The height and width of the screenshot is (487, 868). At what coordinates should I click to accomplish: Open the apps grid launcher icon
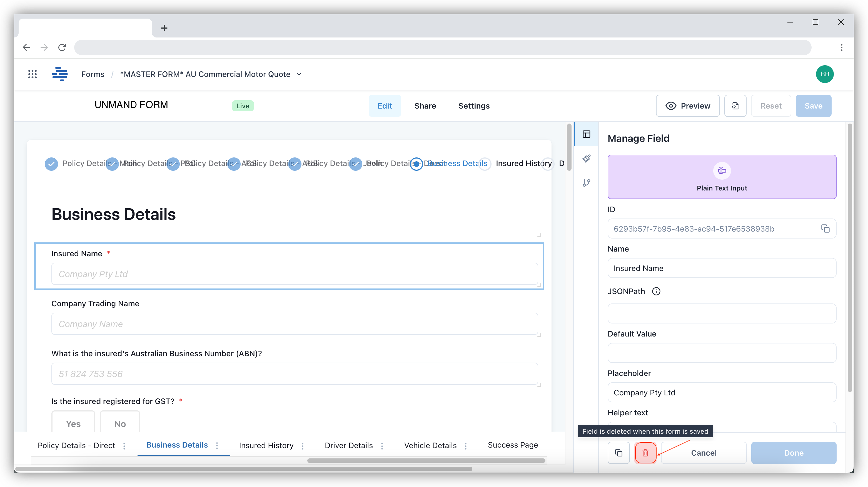(x=32, y=74)
